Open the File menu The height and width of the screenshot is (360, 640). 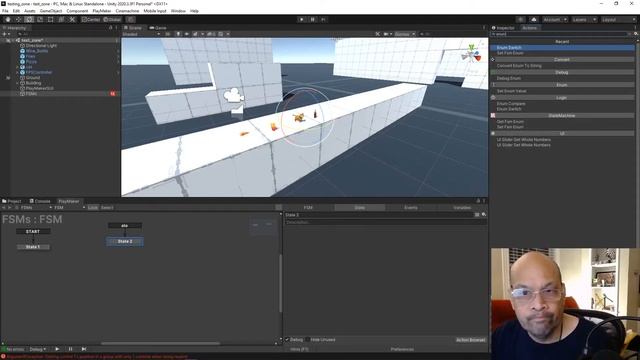[5, 11]
